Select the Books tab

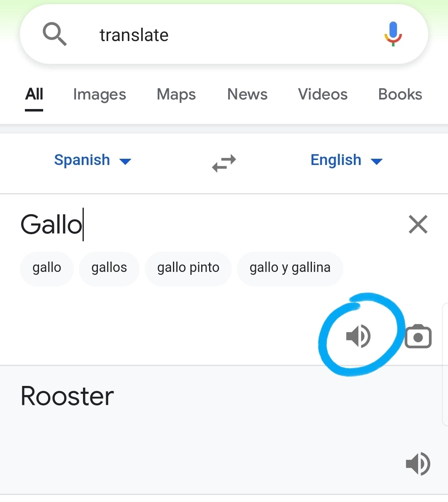click(x=400, y=95)
